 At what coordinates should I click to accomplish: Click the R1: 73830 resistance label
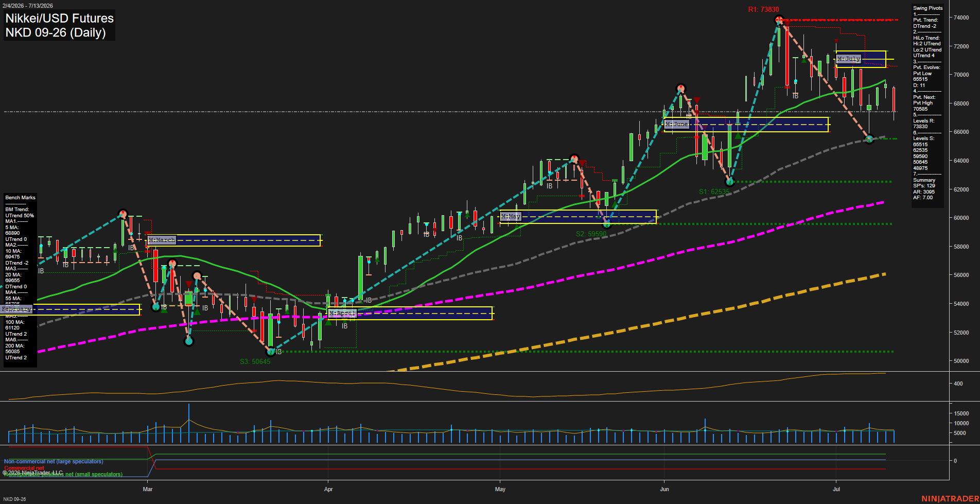click(763, 10)
